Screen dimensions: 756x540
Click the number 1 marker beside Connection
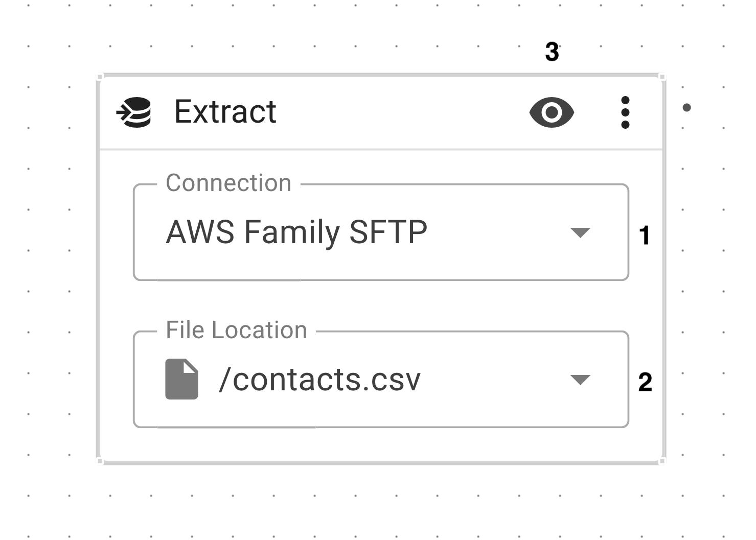coord(645,236)
